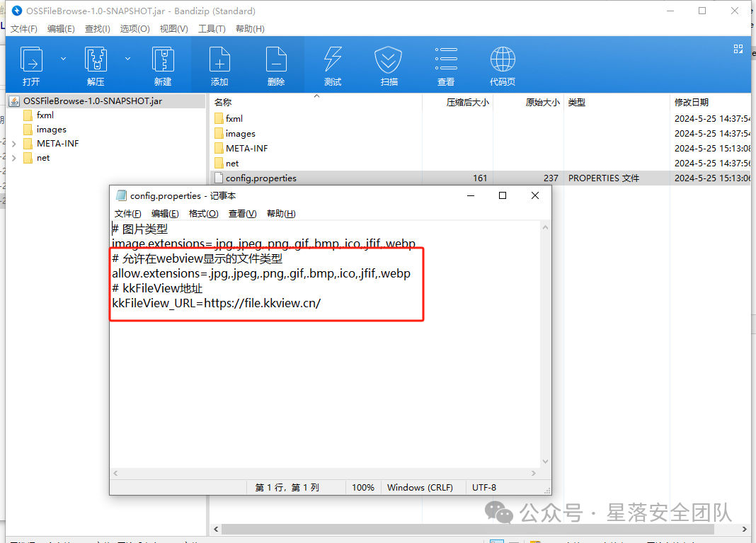Viewport: 756px width, 543px height.
Task: Click the Notepad title bar icon
Action: (122, 195)
